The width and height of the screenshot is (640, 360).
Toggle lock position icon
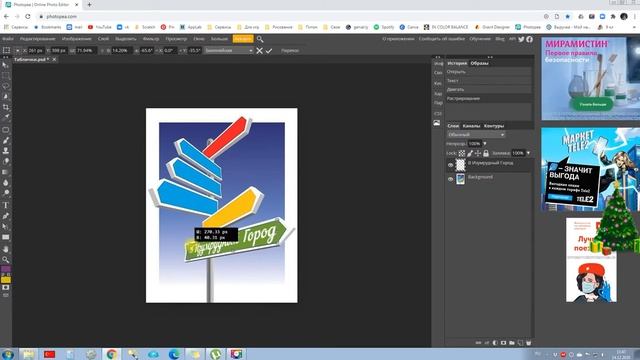coord(478,153)
